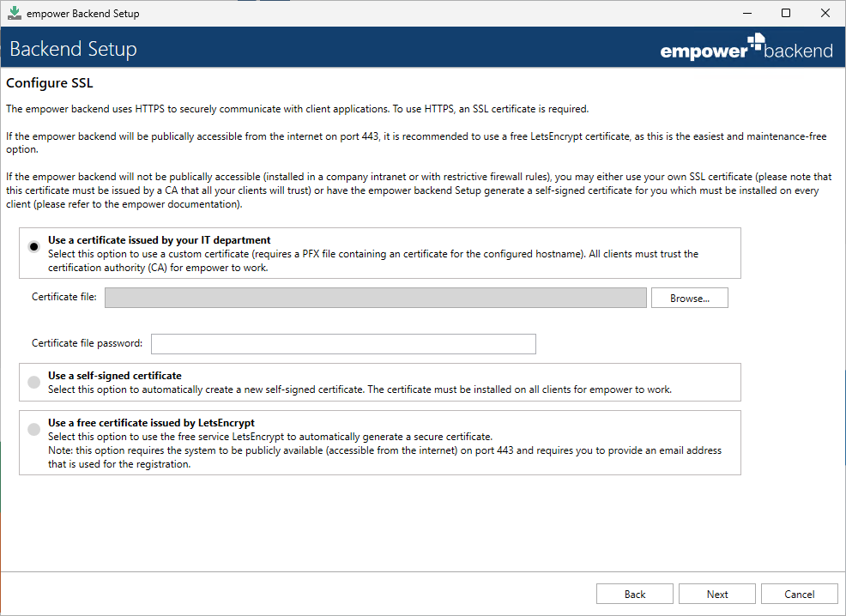Click the Browse... button for certificate file
Viewport: 846px width, 616px height.
690,298
